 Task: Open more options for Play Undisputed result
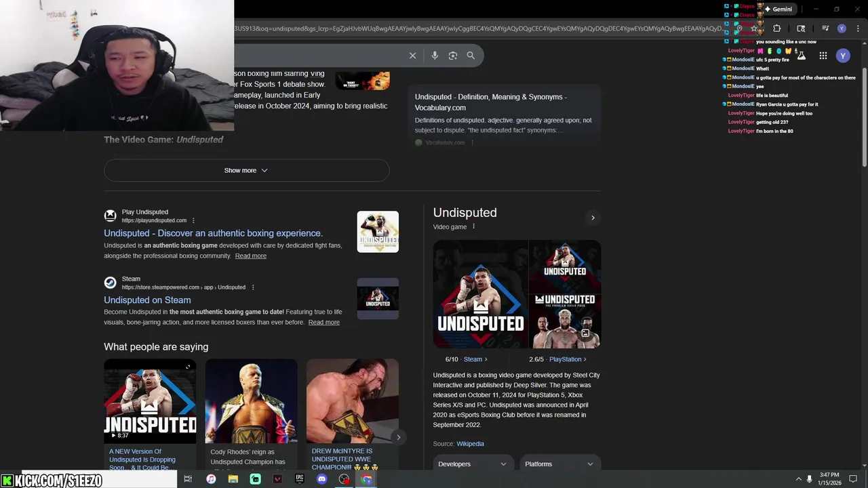pyautogui.click(x=193, y=220)
